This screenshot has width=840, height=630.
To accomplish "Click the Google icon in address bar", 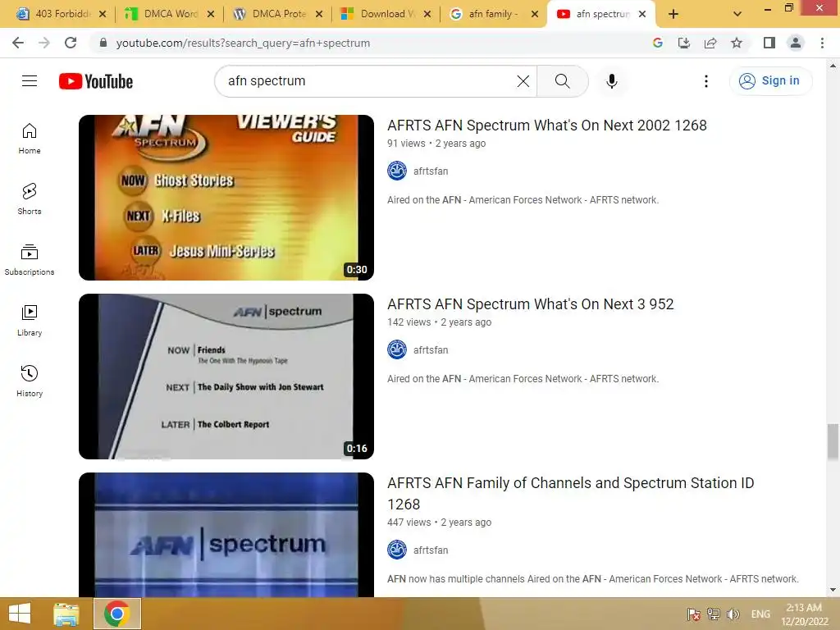I will (x=658, y=43).
